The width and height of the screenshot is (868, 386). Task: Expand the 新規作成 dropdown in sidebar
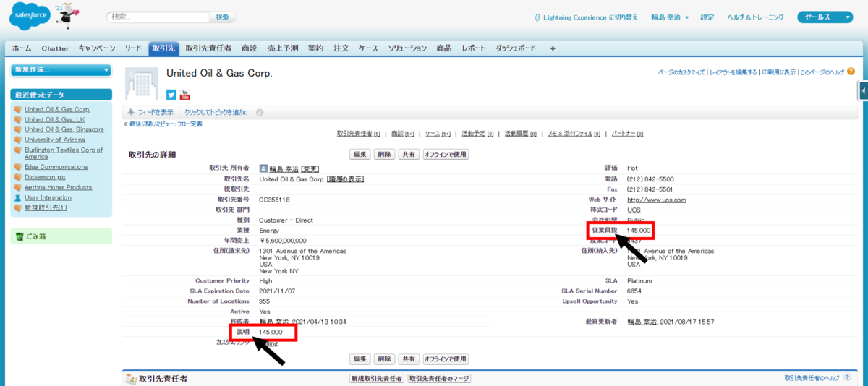[x=61, y=70]
